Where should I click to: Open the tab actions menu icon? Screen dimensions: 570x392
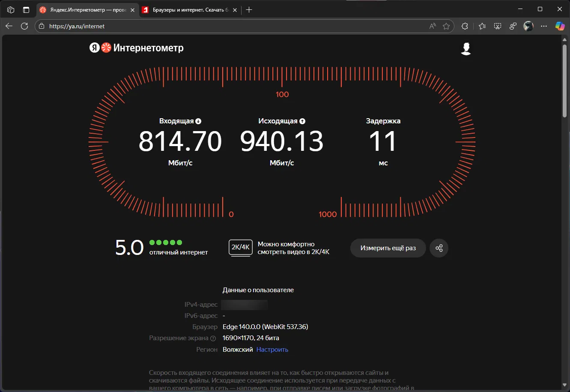click(x=26, y=10)
